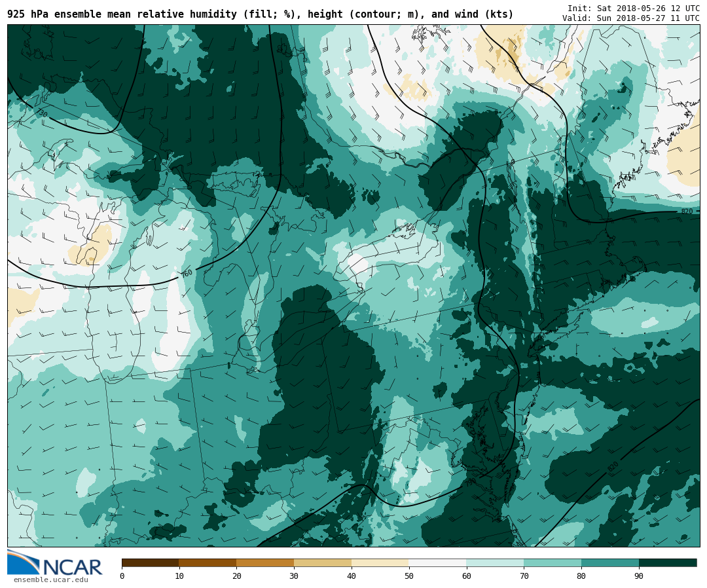Click the 40–50 pale beige color swatch
The image size is (707, 588).
[x=380, y=562]
